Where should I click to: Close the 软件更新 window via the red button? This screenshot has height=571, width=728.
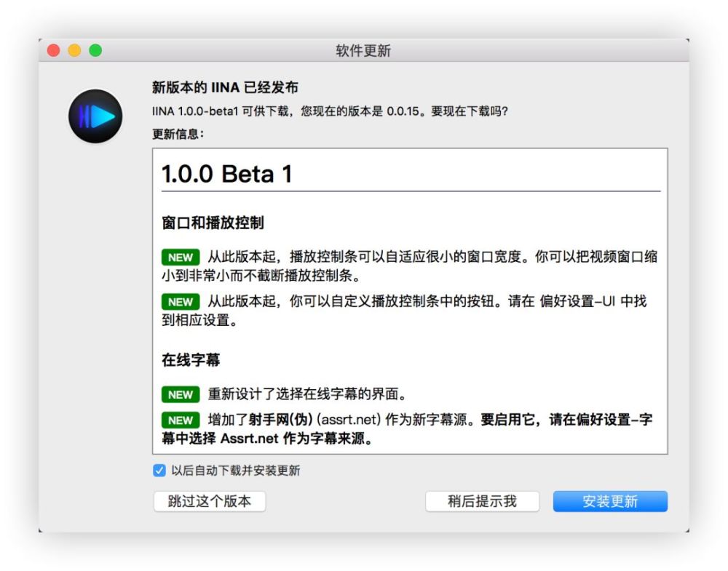[54, 50]
